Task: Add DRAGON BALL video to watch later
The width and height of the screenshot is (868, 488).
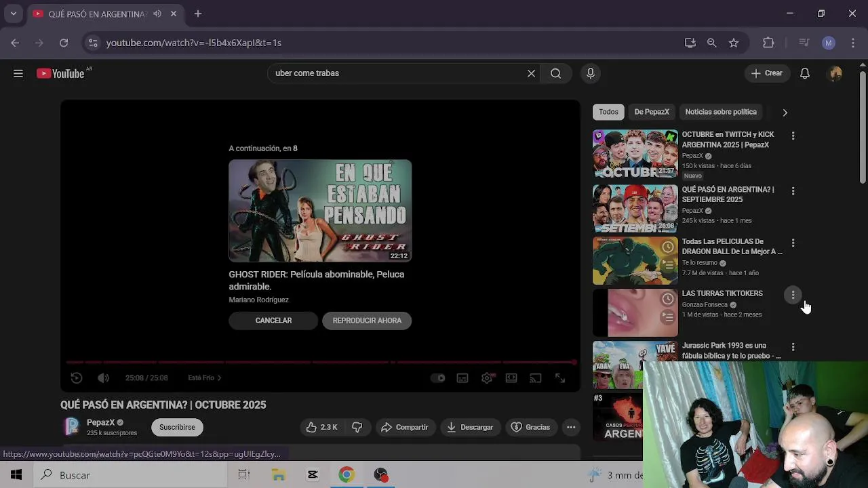Action: pos(668,247)
